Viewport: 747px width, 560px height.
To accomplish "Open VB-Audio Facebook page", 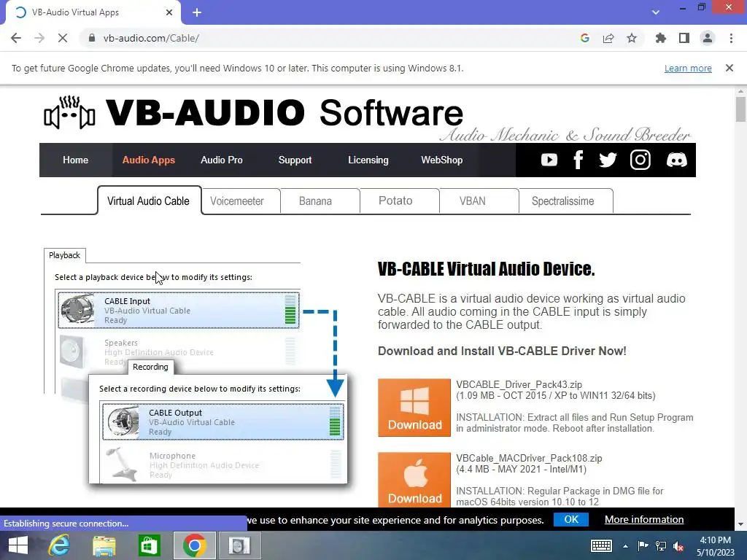I will [x=578, y=160].
